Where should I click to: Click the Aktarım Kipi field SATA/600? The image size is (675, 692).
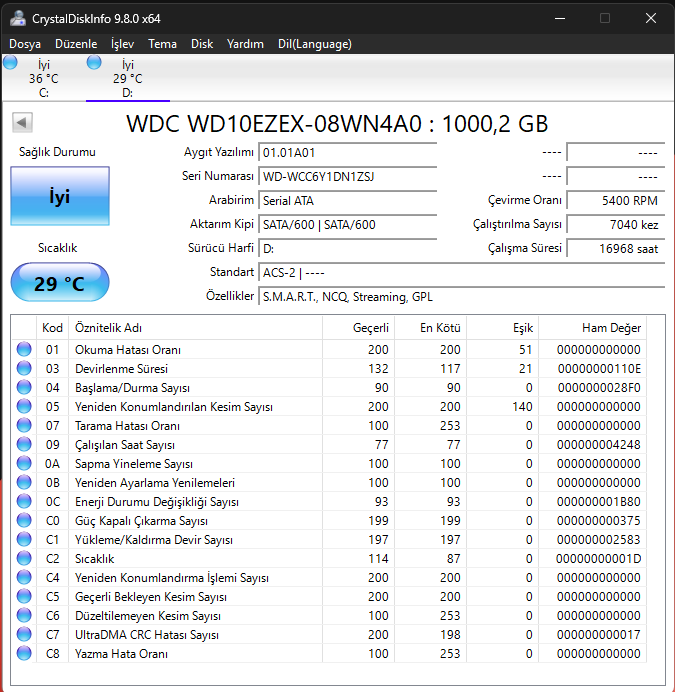(x=347, y=224)
